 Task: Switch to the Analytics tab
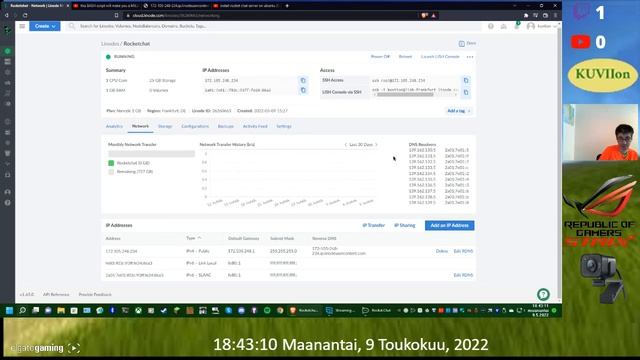tap(114, 127)
